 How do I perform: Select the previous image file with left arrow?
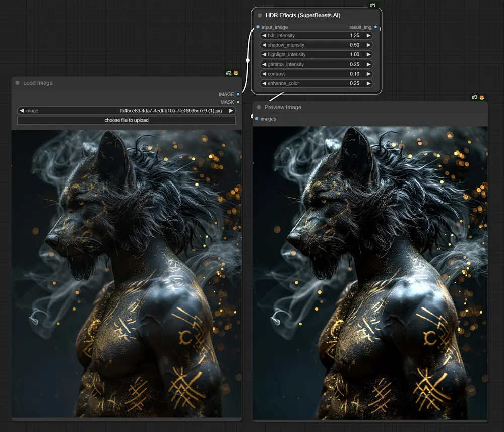[21, 111]
